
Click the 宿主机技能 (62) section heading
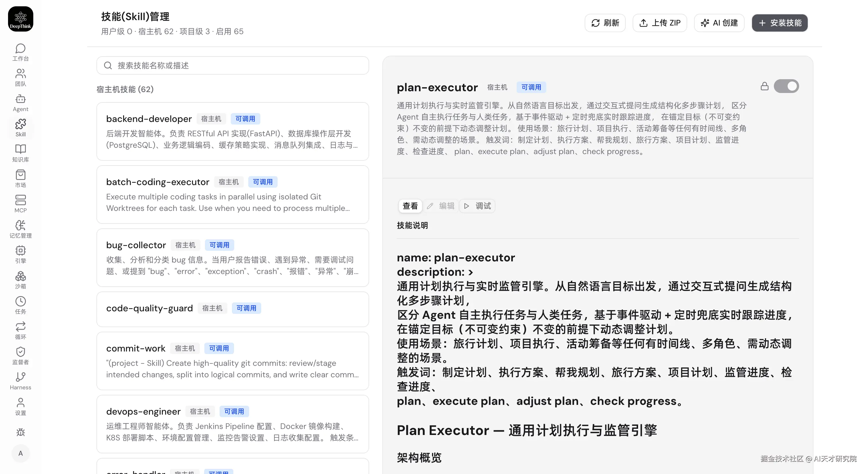point(125,89)
